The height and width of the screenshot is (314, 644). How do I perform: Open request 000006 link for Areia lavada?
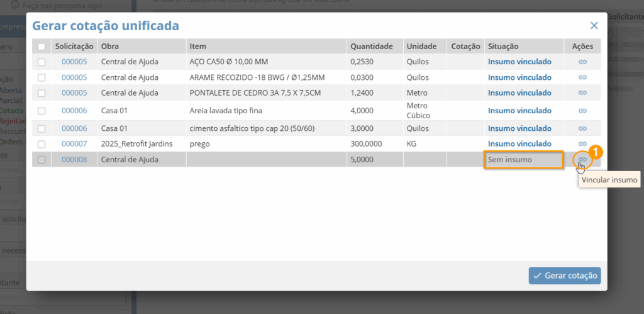point(74,110)
